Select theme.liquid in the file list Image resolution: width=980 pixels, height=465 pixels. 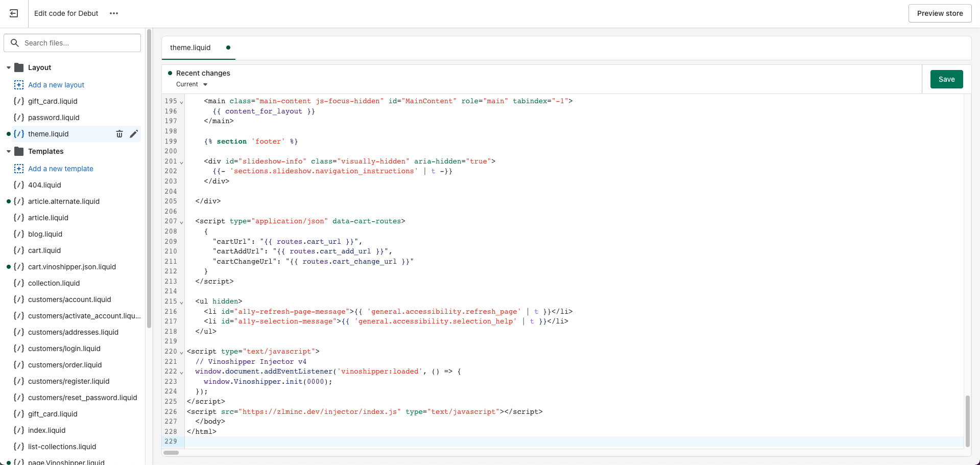48,134
